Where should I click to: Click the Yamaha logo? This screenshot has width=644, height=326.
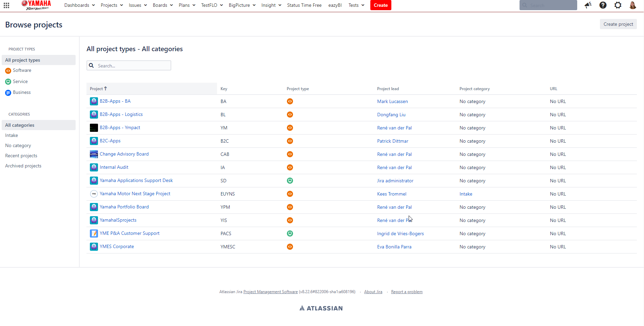[36, 5]
